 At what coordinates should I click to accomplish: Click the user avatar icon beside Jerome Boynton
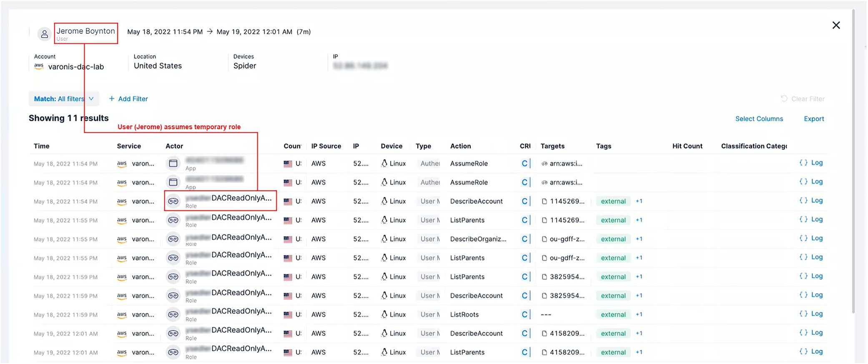[x=44, y=34]
